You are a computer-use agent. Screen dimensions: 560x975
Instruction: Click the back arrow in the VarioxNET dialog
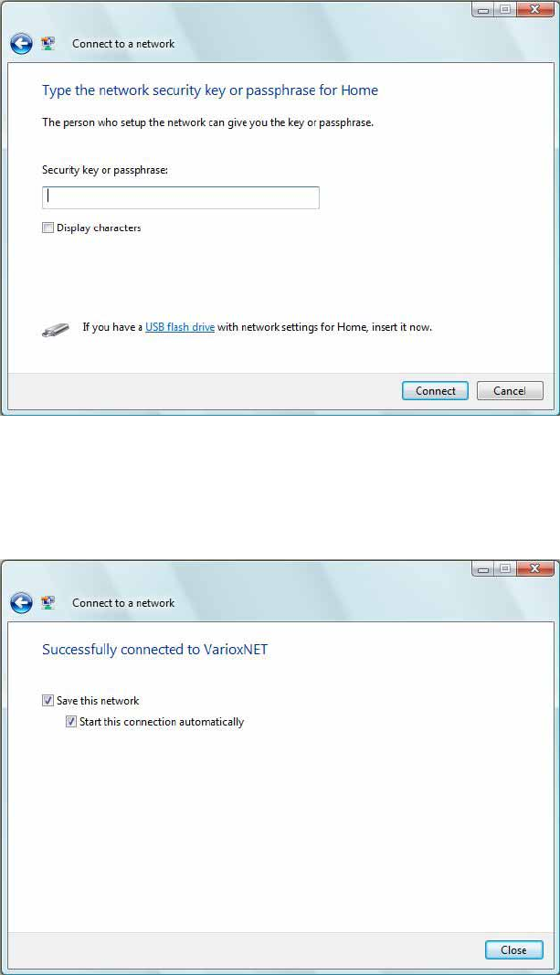click(21, 603)
